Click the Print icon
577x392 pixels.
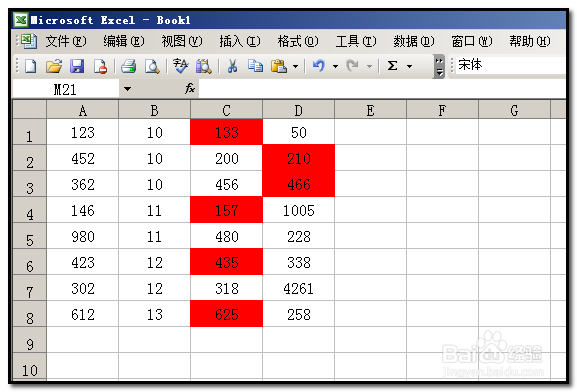coord(128,66)
